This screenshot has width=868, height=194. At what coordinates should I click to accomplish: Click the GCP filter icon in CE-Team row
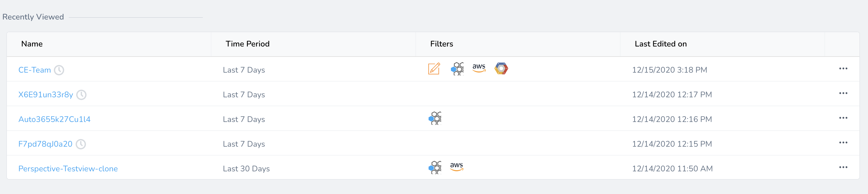tap(501, 69)
